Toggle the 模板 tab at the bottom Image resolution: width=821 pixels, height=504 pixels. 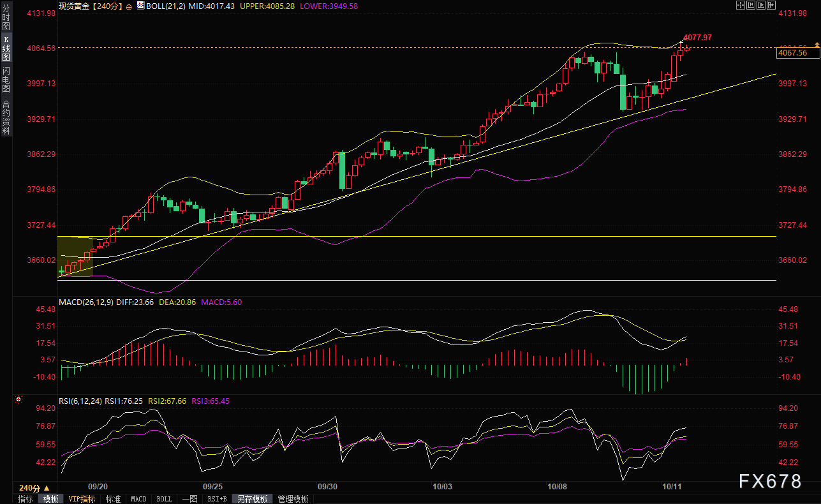coord(50,499)
